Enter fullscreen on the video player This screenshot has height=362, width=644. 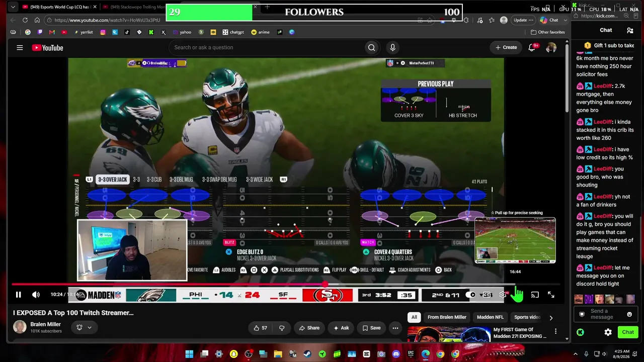(551, 295)
